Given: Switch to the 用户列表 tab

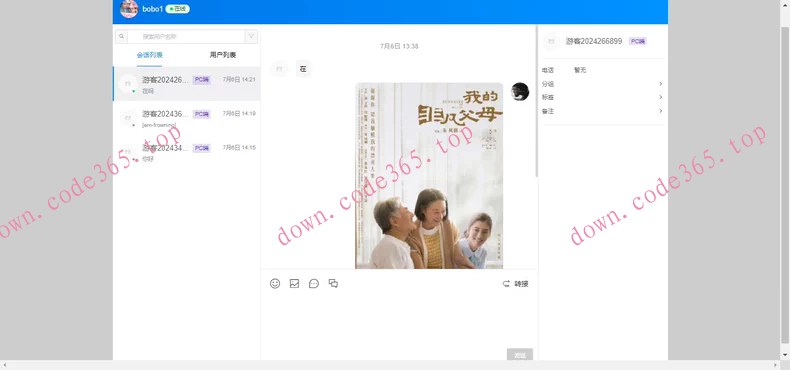Looking at the screenshot, I should [223, 55].
